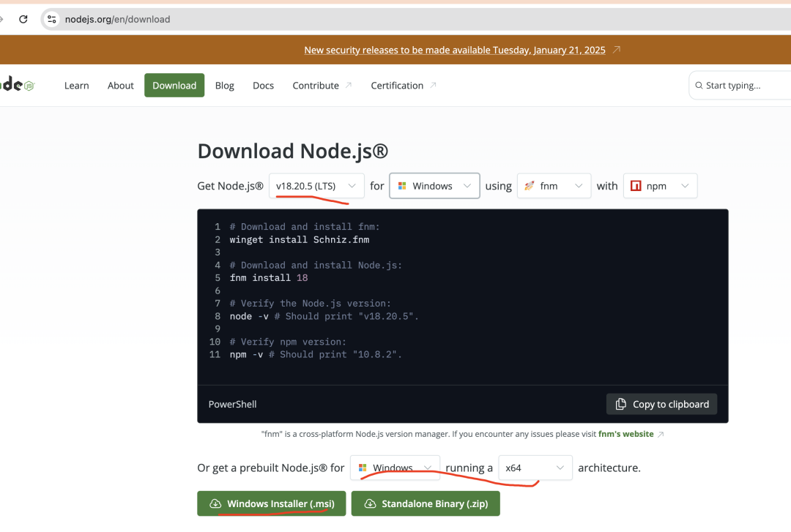Click the "# Download and install fnm:" comment line
Image resolution: width=791 pixels, height=532 pixels.
click(304, 226)
